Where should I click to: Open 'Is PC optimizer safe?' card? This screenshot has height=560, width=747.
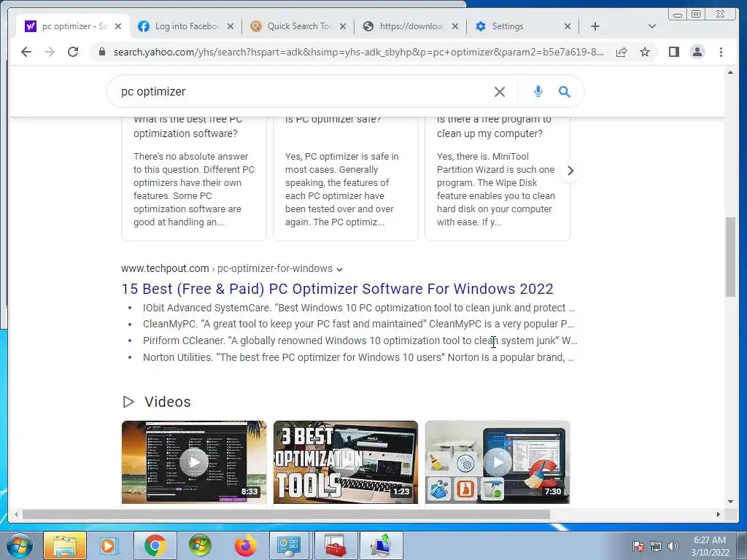click(345, 179)
